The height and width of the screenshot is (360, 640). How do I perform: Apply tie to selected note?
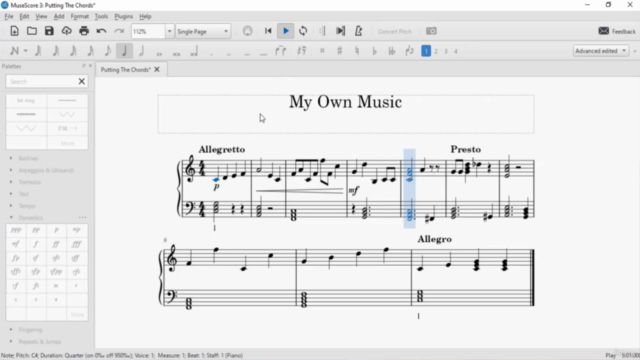(281, 51)
